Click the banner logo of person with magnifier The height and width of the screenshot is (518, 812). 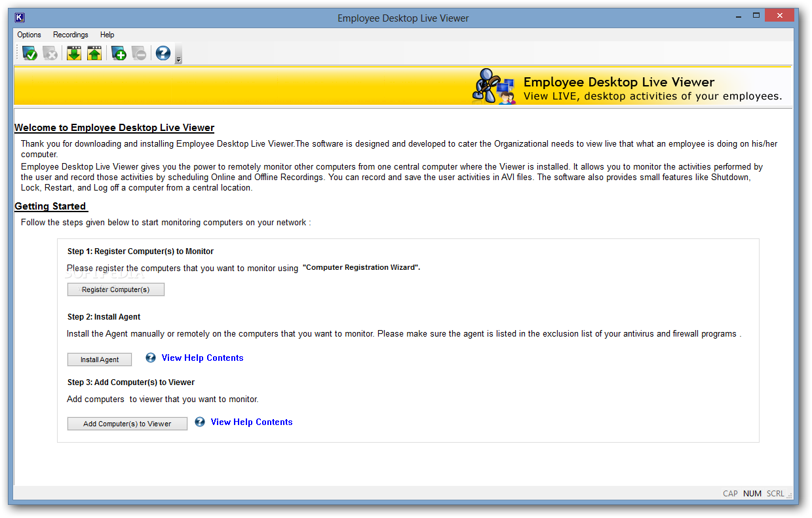click(494, 86)
